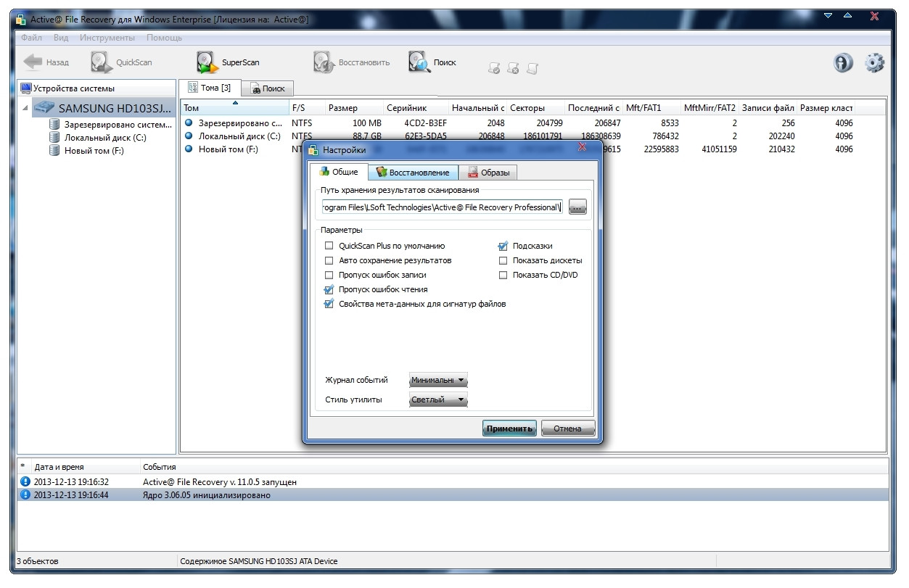
Task: Enable Пропуск ошибок записи checkbox
Action: [329, 275]
